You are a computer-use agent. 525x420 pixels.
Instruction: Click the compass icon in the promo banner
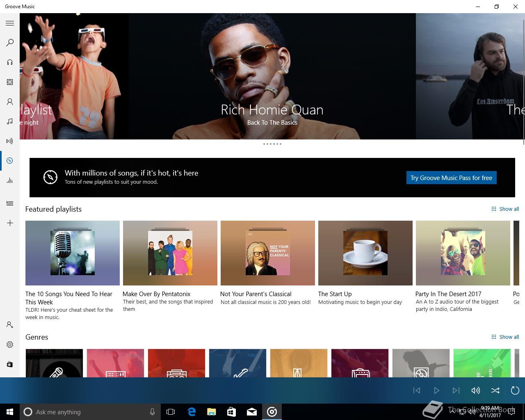50,177
